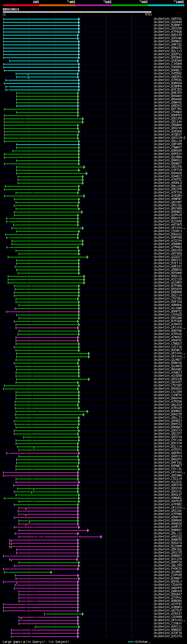Viewport: 187px width, 644px height.
Task: Open hit UniRef100_B2BMP7
Action: (168, 25)
